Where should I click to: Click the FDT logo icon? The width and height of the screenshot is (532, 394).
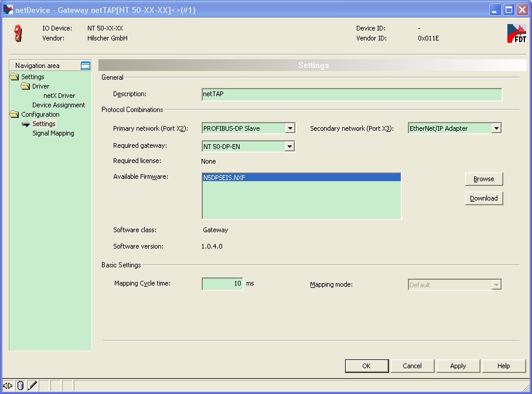coord(516,33)
